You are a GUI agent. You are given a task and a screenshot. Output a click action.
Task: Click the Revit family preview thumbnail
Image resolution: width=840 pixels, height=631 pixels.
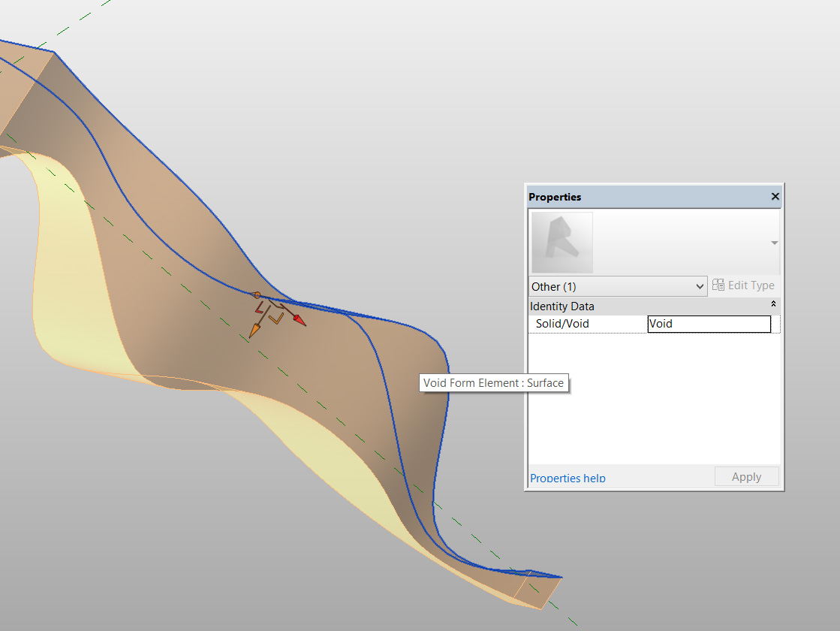click(x=561, y=242)
